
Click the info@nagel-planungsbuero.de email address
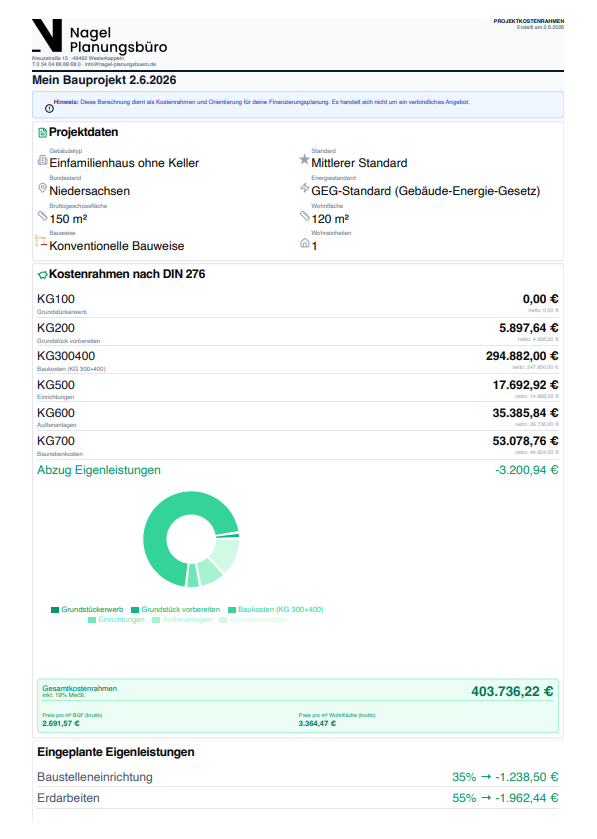coord(120,64)
